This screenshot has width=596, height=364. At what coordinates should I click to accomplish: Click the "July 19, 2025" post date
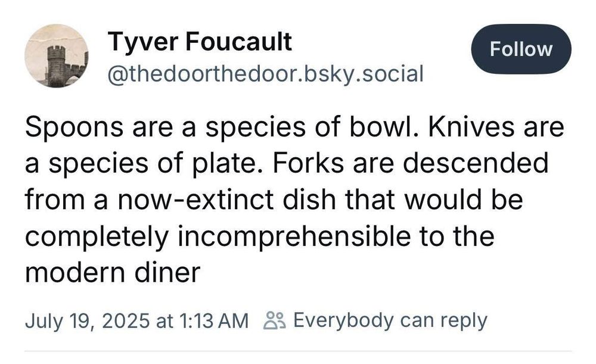pos(88,321)
